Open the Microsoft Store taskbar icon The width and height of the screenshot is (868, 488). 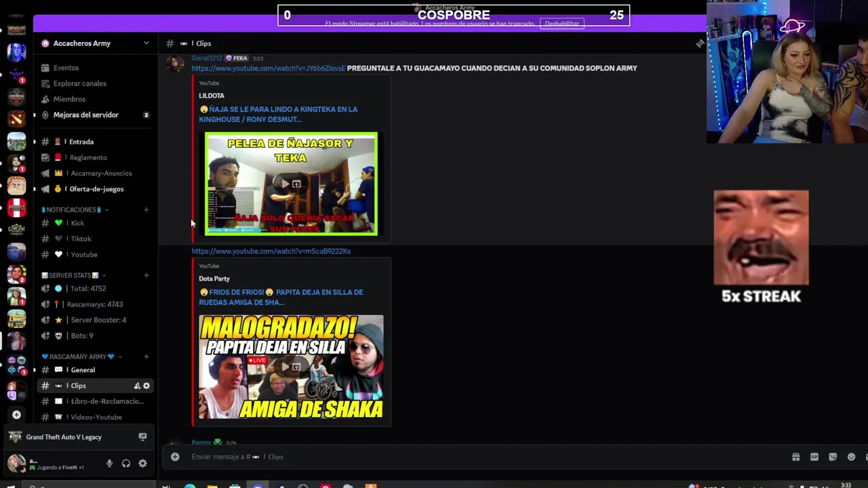(235, 485)
